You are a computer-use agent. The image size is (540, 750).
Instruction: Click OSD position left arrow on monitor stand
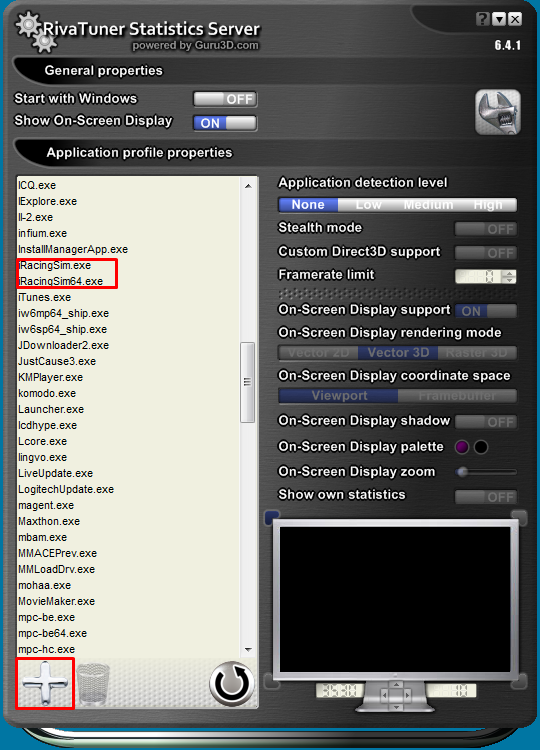click(384, 695)
